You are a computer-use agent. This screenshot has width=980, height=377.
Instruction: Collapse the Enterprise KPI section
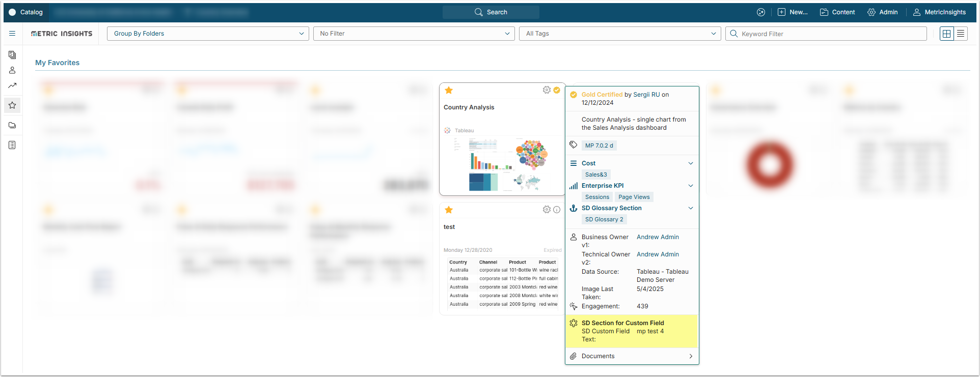tap(691, 186)
